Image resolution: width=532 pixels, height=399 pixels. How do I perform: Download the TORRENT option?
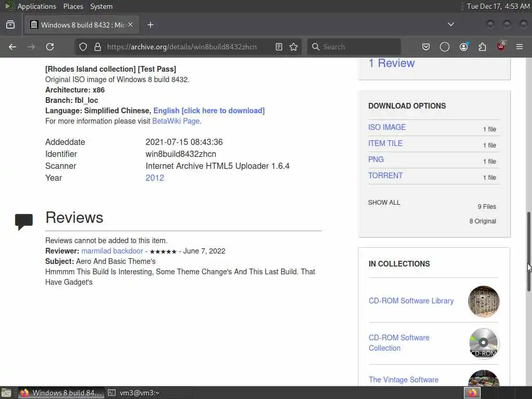(385, 176)
